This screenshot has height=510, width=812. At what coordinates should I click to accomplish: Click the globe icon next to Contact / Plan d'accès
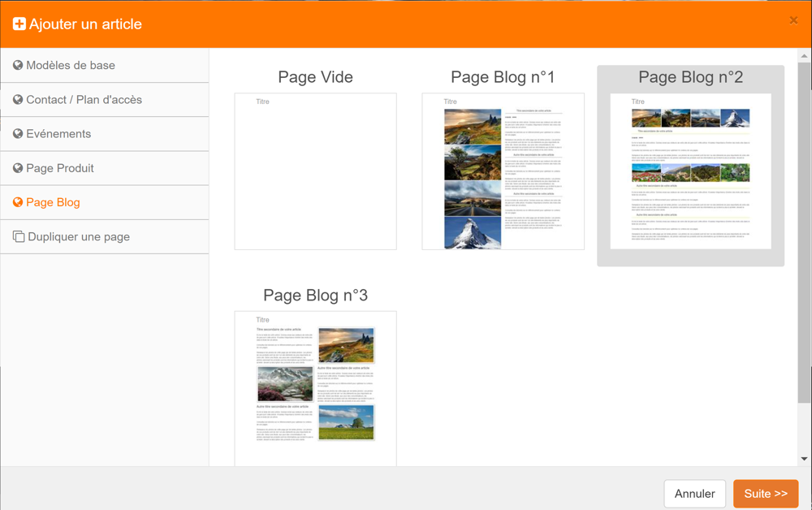coord(18,100)
